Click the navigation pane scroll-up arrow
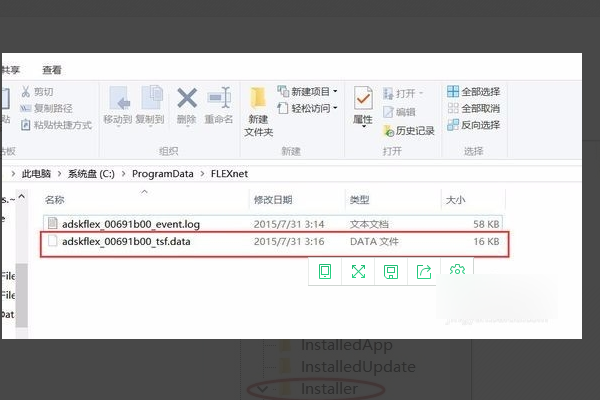Image resolution: width=600 pixels, height=400 pixels. click(x=22, y=197)
